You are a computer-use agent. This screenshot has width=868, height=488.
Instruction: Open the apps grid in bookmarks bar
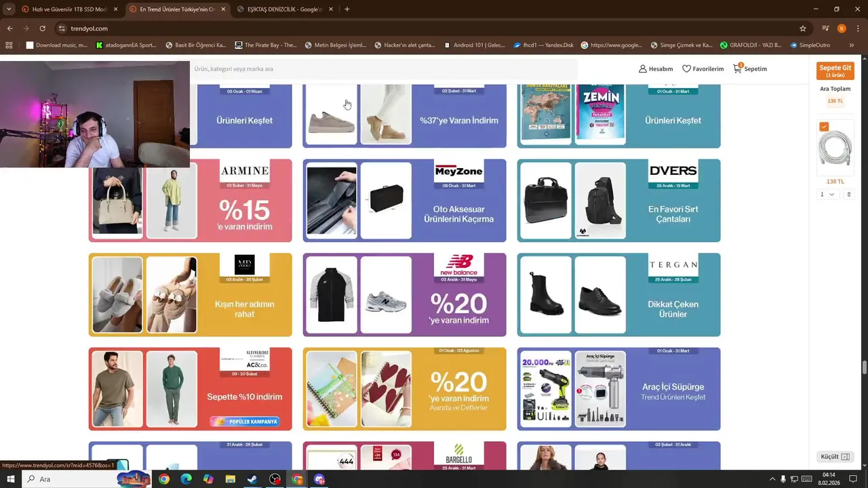click(9, 45)
